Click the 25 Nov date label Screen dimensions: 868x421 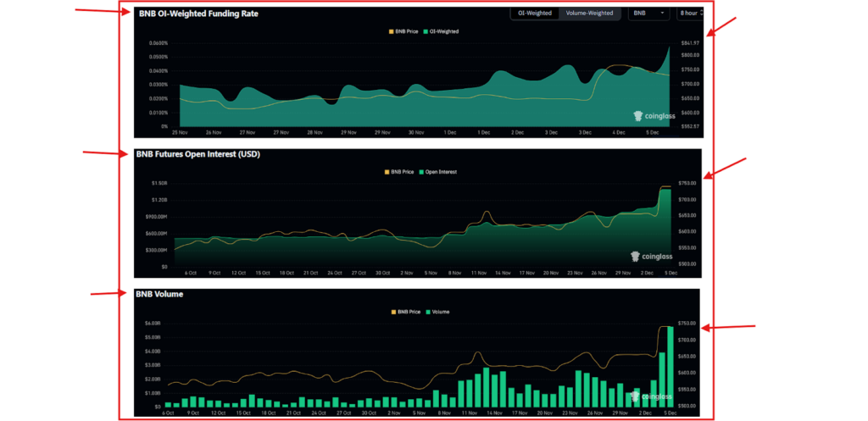click(180, 133)
